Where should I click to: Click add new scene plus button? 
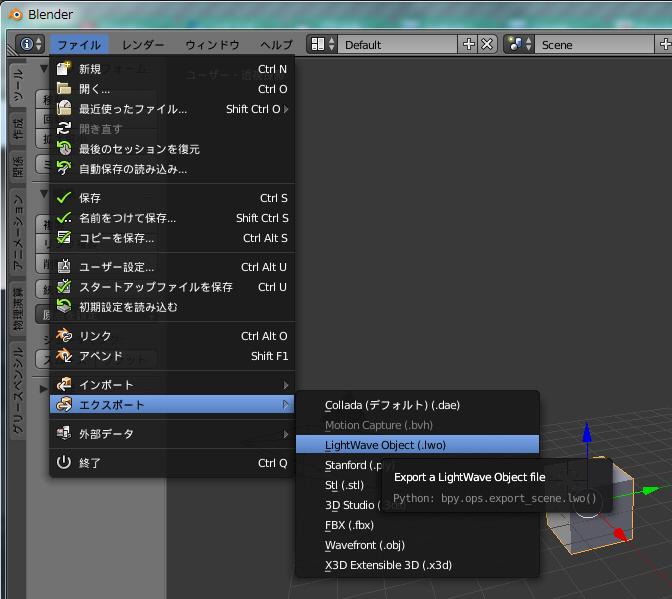[664, 44]
